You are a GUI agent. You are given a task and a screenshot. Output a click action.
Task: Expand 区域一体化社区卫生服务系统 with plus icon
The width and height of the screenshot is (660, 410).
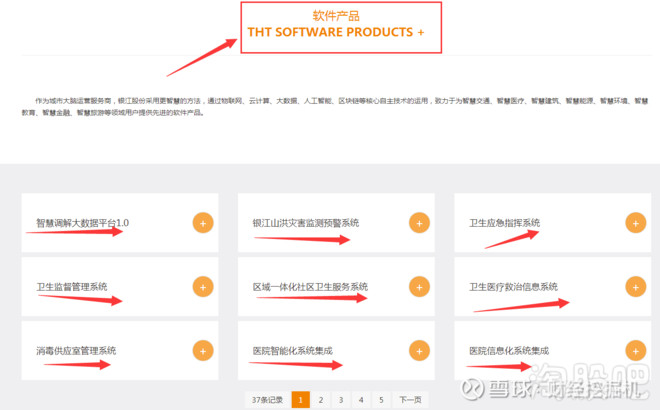(x=420, y=287)
